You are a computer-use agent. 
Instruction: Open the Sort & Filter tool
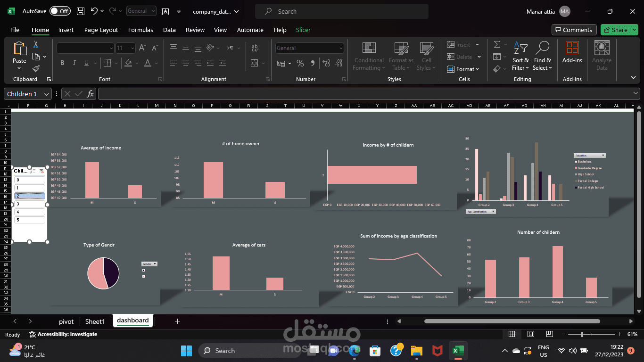point(520,56)
